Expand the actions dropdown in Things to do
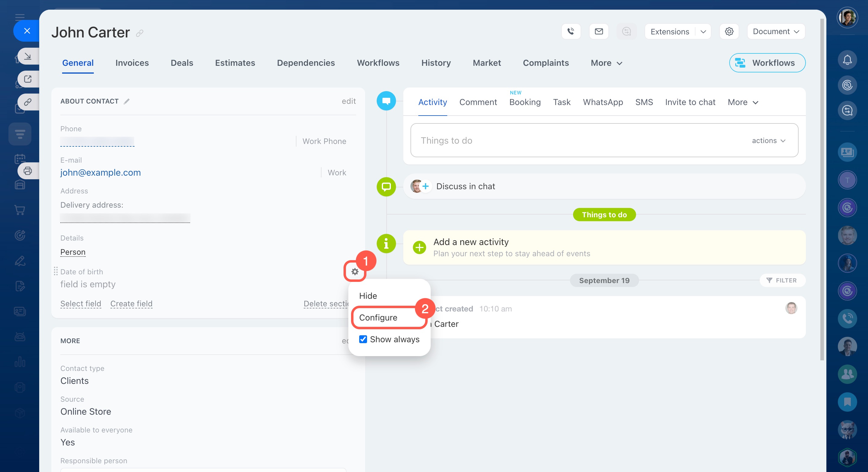This screenshot has width=868, height=472. point(768,141)
